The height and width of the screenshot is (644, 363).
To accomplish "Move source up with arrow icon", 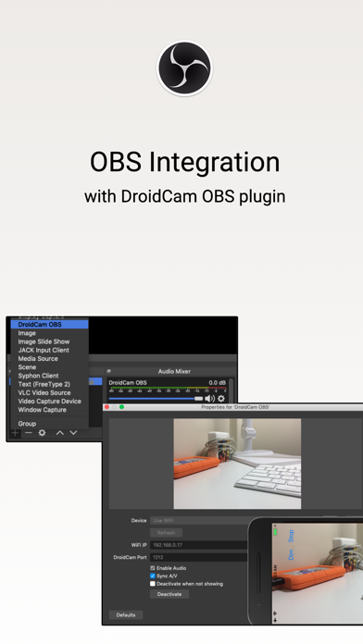I will [x=60, y=432].
